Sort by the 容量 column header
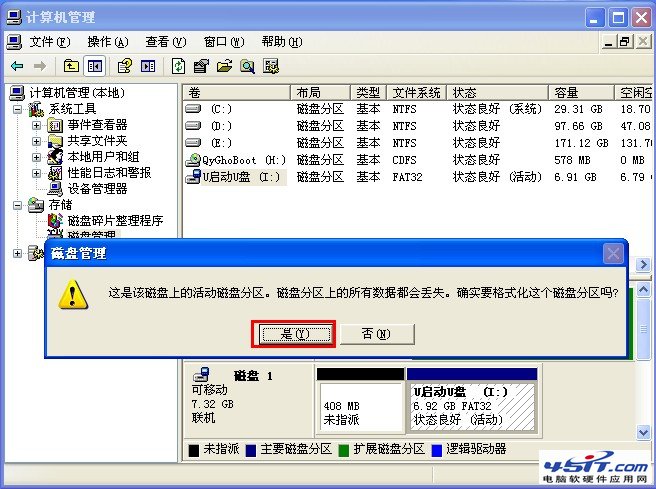The height and width of the screenshot is (489, 656). (x=581, y=92)
